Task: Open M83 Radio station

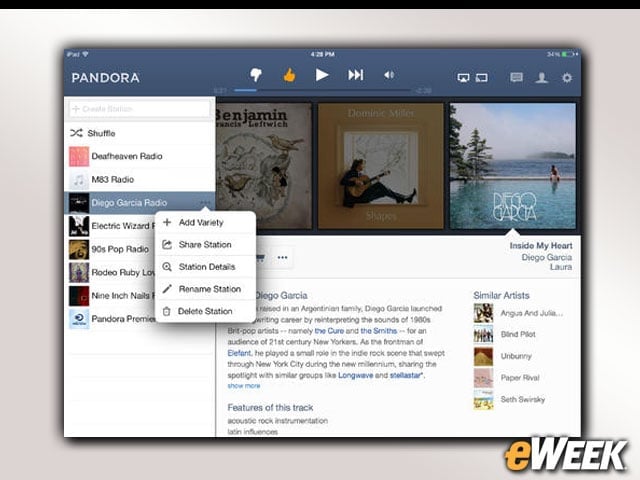Action: point(140,180)
